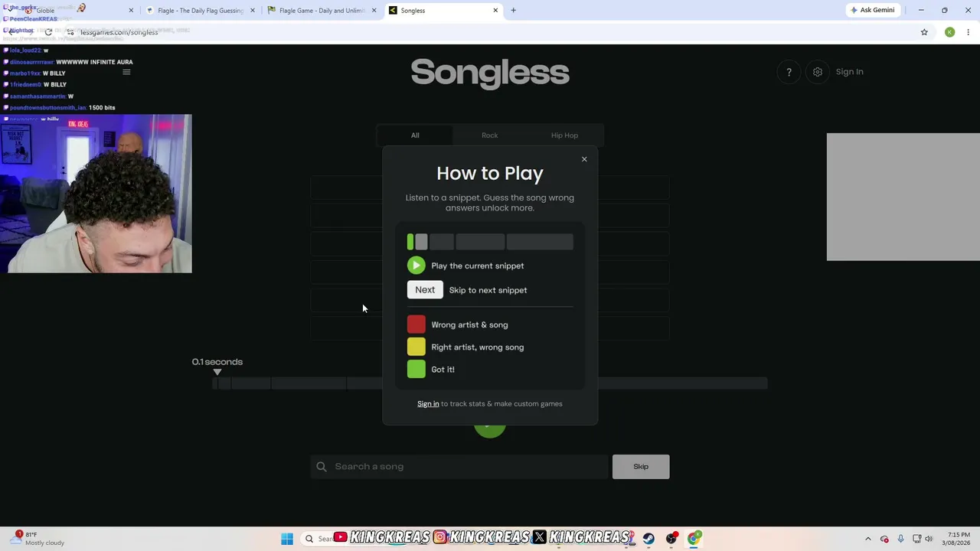Screen dimensions: 980x551
Task: Open the Chrome three-dot menu
Action: tap(969, 32)
